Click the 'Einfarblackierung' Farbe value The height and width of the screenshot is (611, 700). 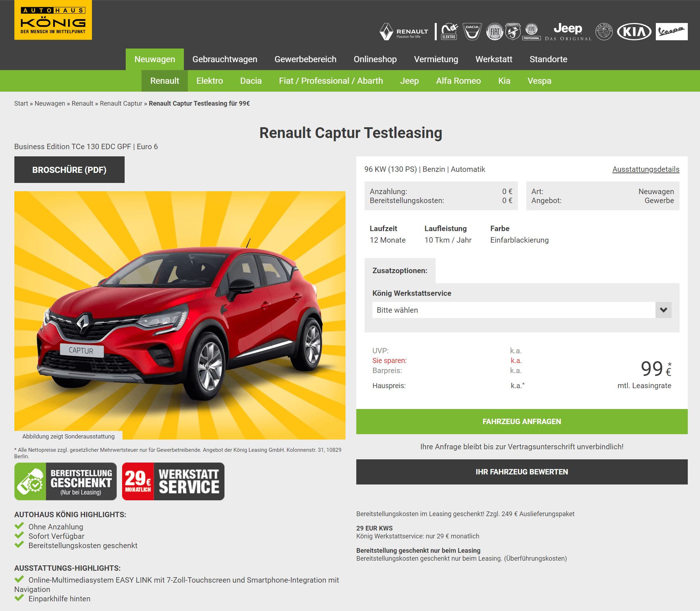519,240
